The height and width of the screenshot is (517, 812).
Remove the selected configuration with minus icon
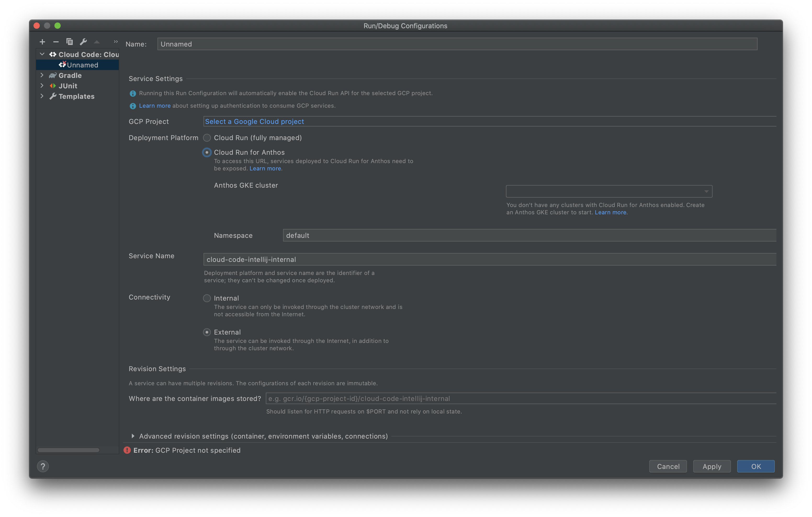pos(56,42)
